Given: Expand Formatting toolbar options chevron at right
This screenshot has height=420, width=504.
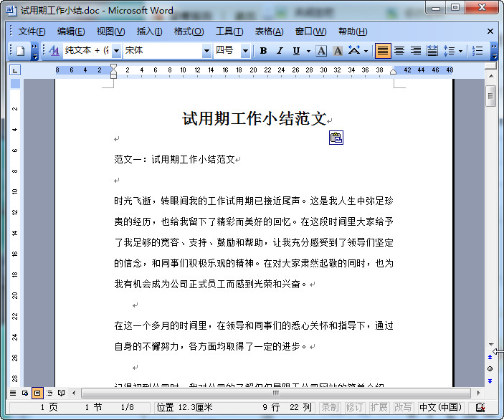Looking at the screenshot, I should (495, 52).
